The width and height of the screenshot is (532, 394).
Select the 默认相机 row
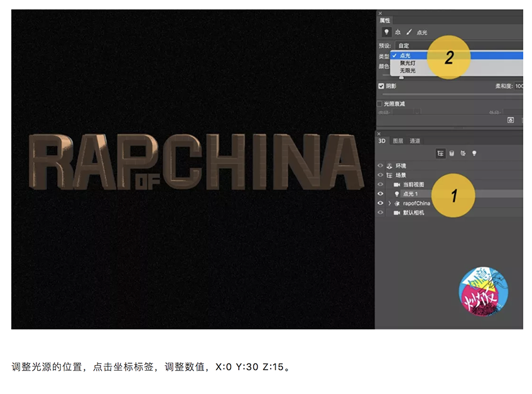(x=449, y=213)
